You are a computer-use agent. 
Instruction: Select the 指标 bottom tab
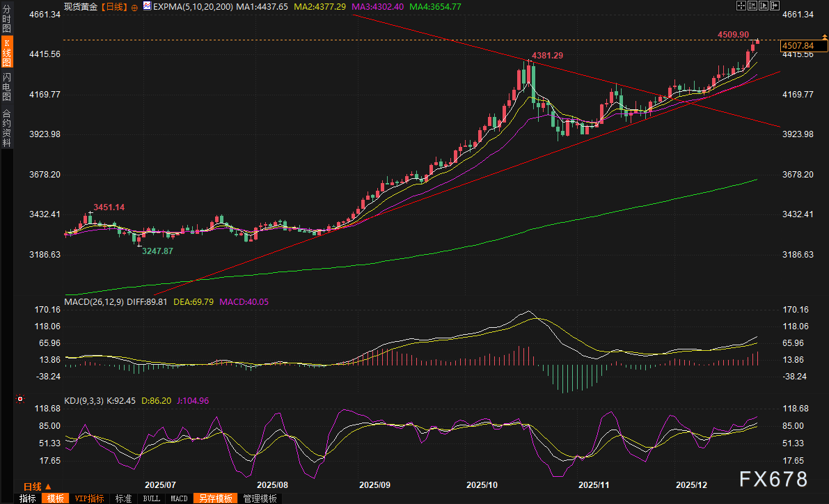coord(28,498)
